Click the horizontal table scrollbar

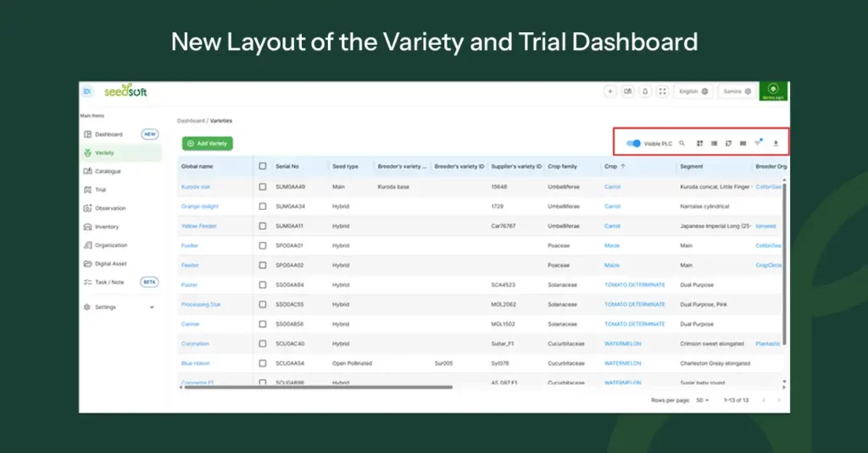click(319, 387)
